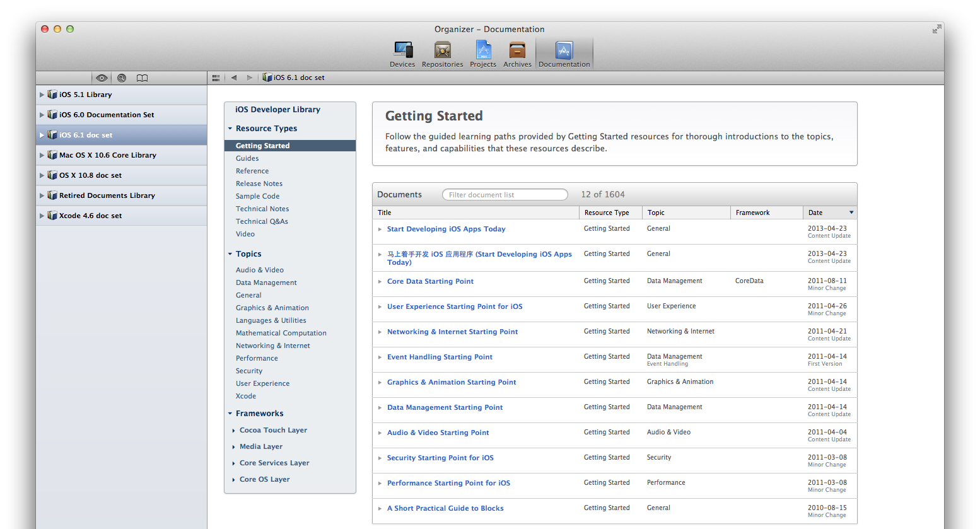Filter by Graphics & Animation topic
Screen dimensions: 980x529
(272, 308)
